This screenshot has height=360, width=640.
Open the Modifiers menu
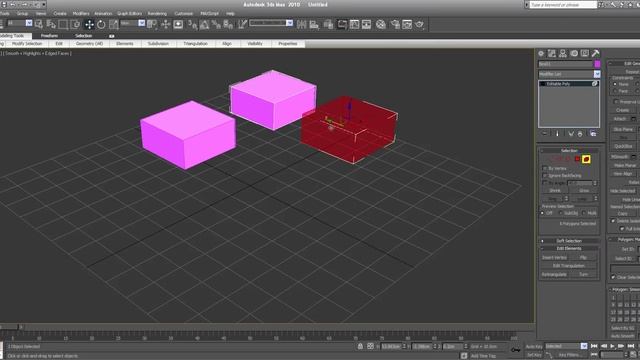point(81,13)
